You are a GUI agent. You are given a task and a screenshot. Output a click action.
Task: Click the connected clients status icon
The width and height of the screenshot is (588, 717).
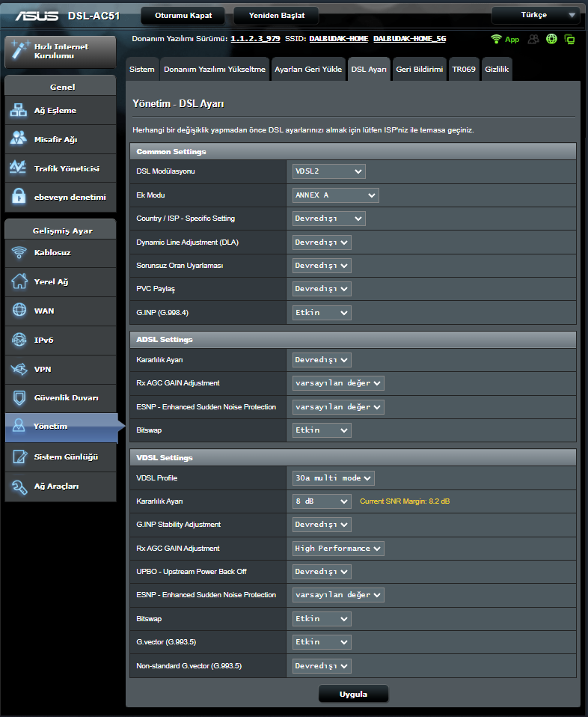tap(533, 39)
